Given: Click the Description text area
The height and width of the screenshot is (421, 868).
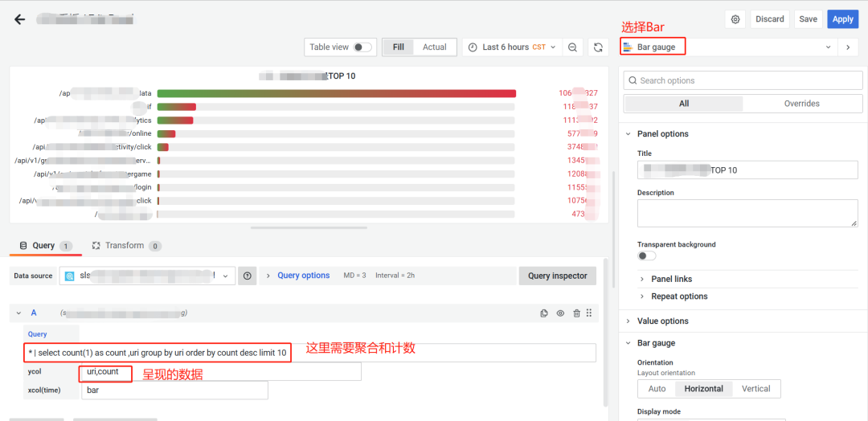Looking at the screenshot, I should (747, 213).
